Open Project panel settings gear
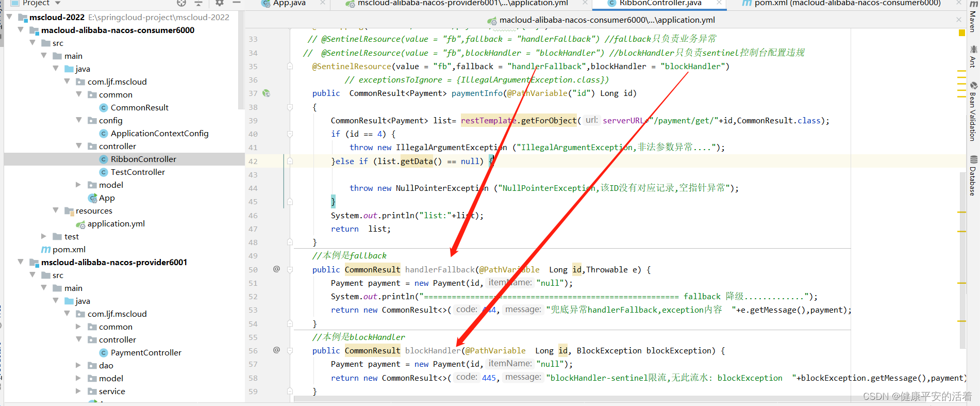 point(220,3)
